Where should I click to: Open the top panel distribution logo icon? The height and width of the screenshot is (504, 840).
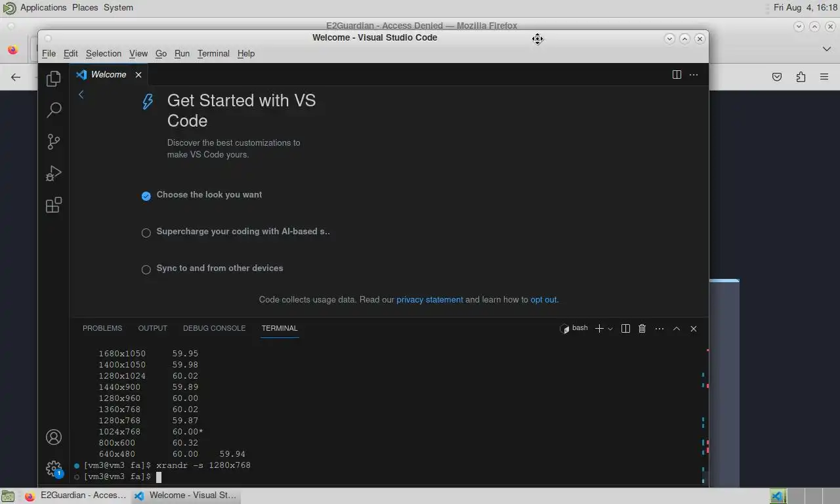[x=9, y=8]
